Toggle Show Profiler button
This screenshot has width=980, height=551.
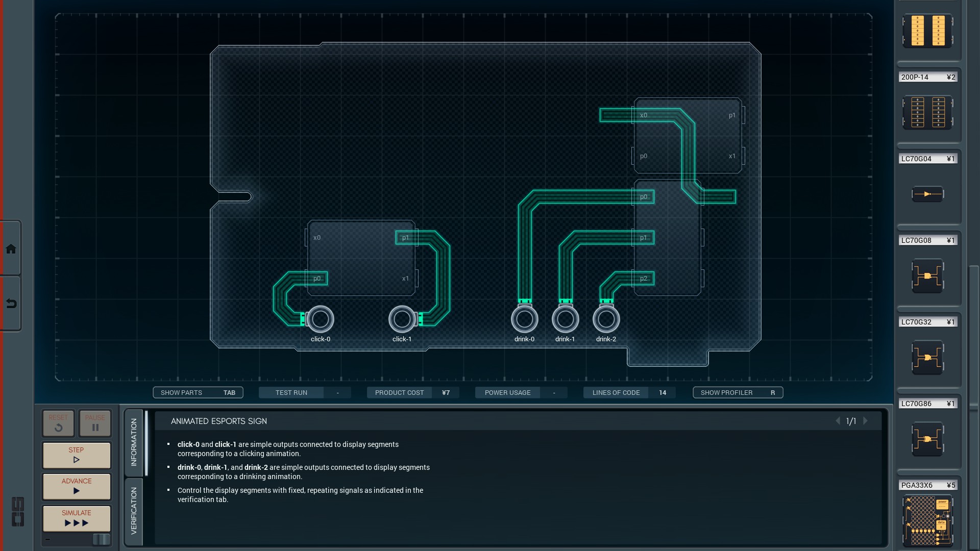[x=738, y=392]
